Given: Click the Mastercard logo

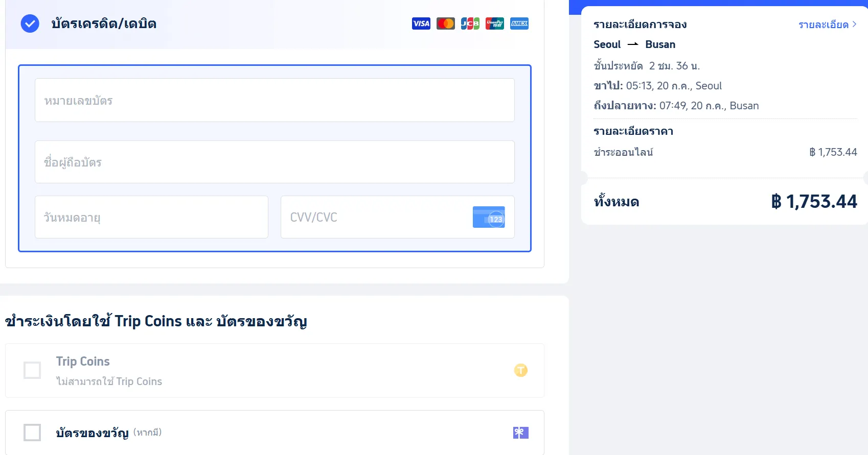Looking at the screenshot, I should point(445,23).
